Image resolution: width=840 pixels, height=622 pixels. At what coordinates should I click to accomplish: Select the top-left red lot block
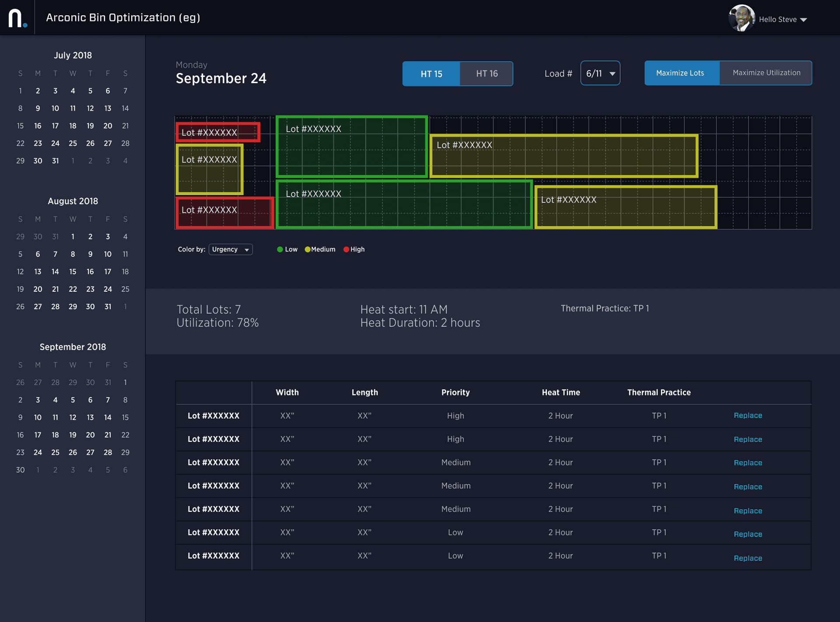(218, 132)
